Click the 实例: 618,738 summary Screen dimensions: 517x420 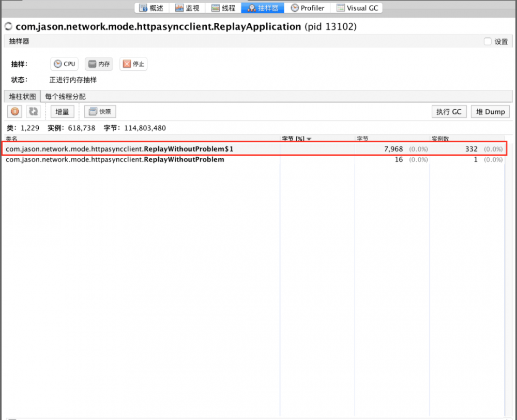coord(71,128)
